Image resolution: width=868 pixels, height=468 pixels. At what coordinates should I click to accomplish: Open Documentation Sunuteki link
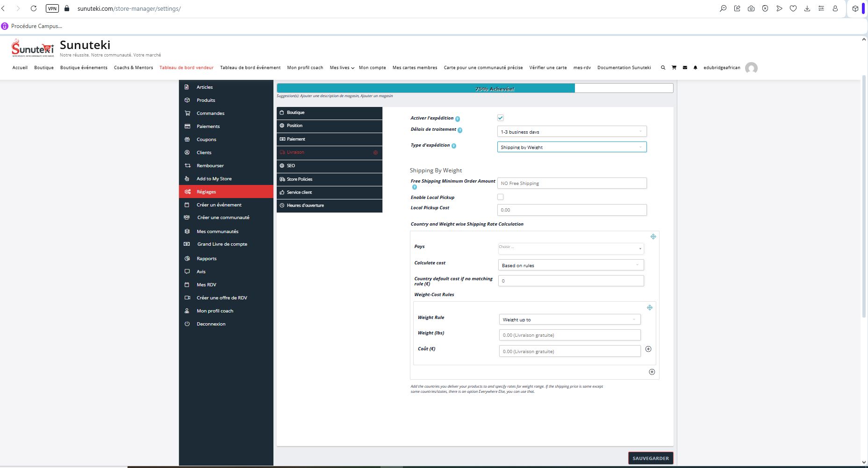pos(624,68)
